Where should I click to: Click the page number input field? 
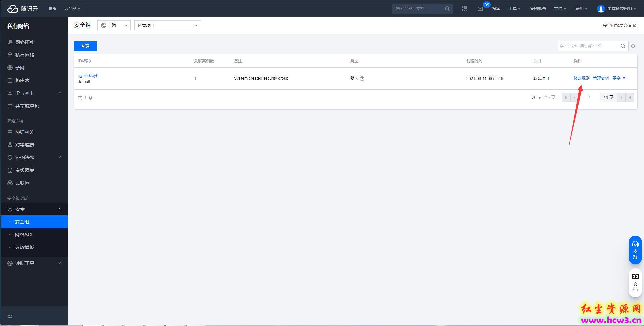point(589,97)
